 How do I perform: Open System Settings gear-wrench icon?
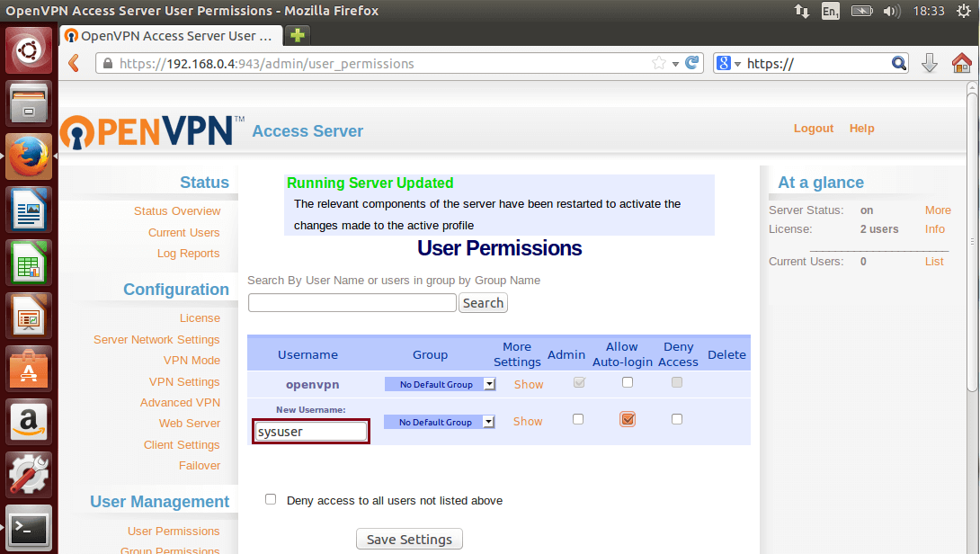(29, 475)
